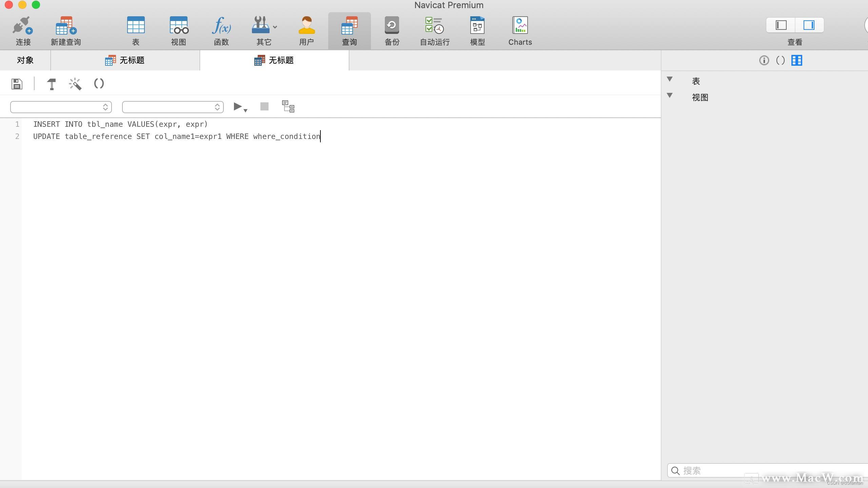Select the 查询 query toolbar icon

pyautogui.click(x=349, y=25)
